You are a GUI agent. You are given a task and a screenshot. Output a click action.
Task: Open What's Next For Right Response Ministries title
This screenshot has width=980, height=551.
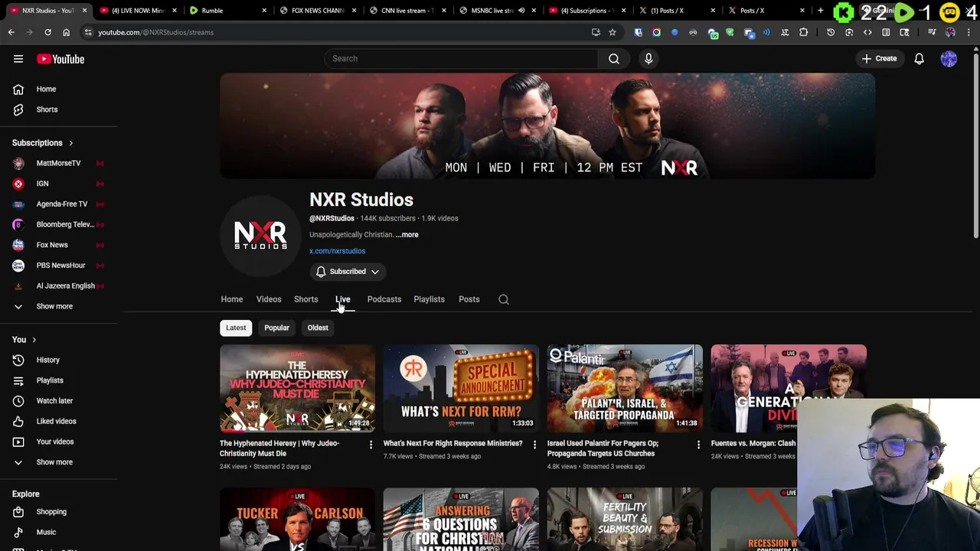pyautogui.click(x=452, y=443)
